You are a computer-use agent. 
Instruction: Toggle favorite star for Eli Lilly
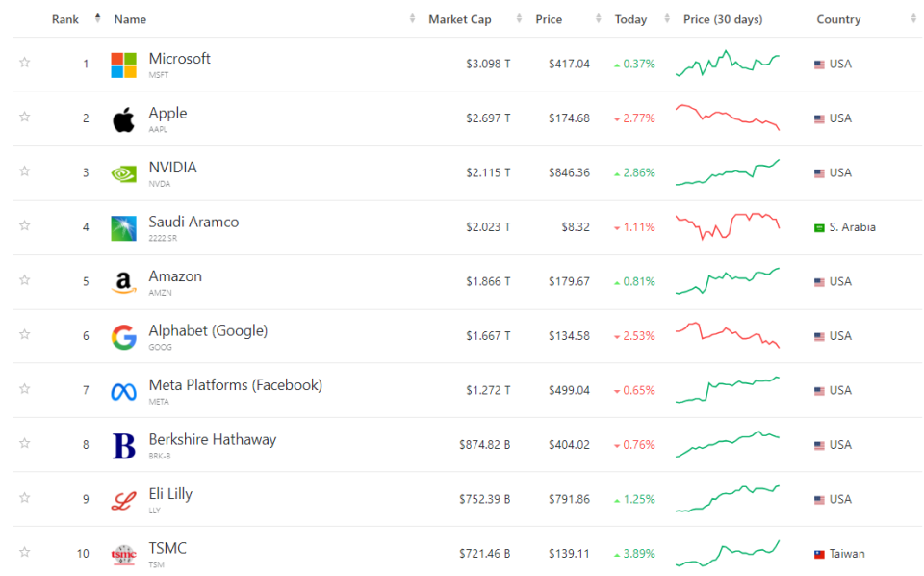[x=25, y=498]
